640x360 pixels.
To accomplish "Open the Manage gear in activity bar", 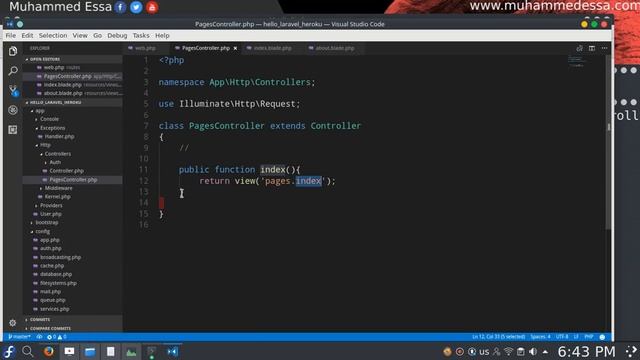I will [x=13, y=323].
